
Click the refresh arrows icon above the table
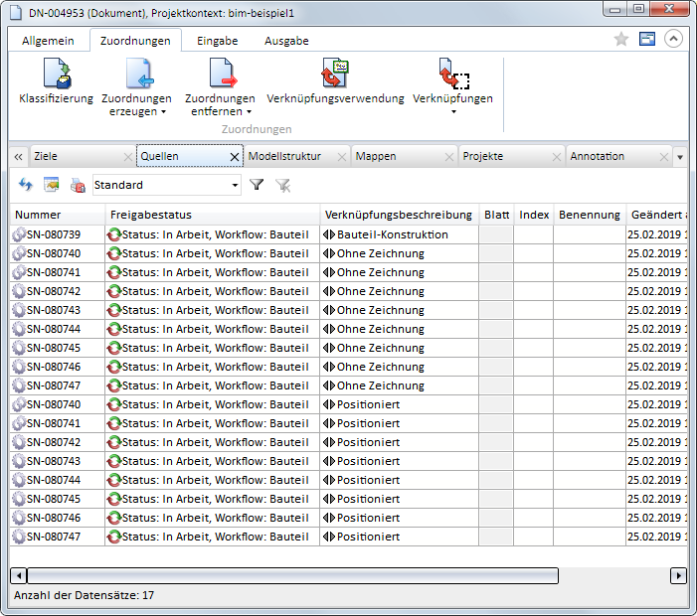pyautogui.click(x=26, y=185)
